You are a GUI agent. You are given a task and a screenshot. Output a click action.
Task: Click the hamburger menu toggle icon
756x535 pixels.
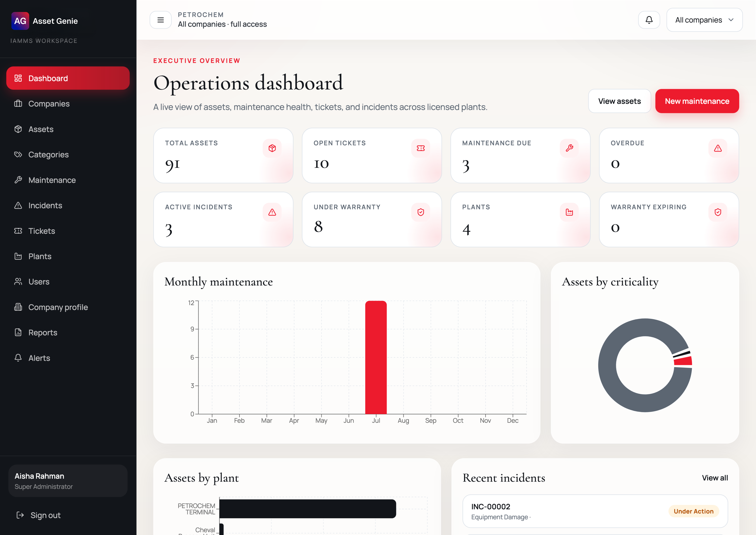pos(161,20)
